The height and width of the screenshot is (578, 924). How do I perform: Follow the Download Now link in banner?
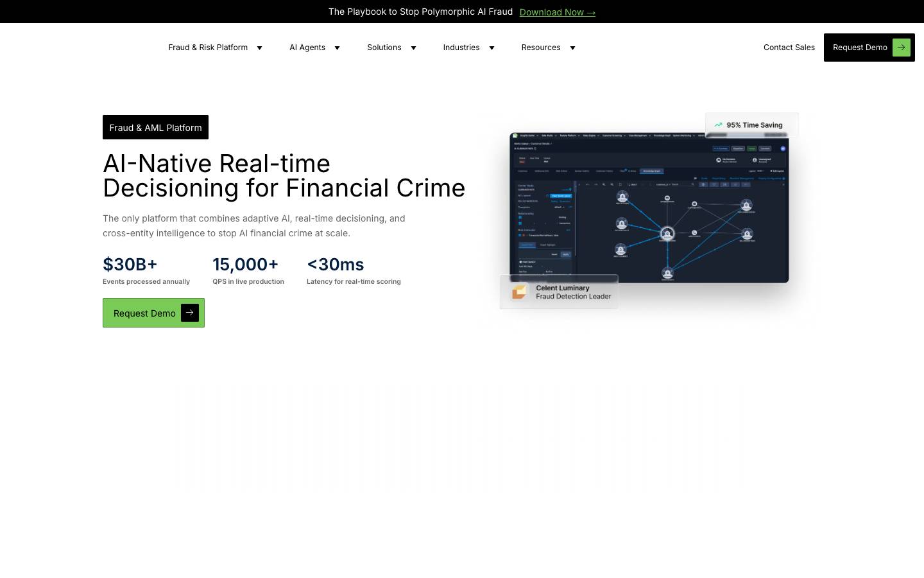[x=558, y=12]
